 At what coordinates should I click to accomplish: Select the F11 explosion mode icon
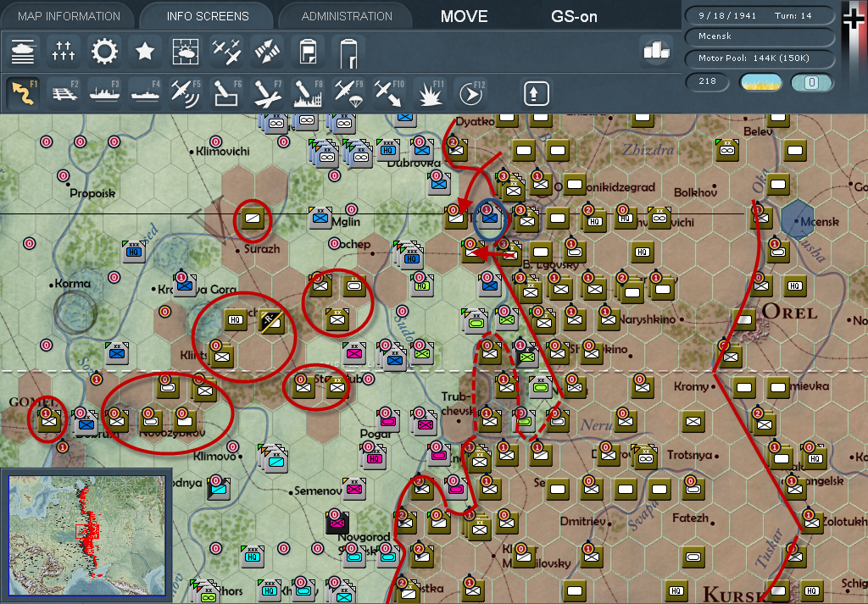(430, 91)
